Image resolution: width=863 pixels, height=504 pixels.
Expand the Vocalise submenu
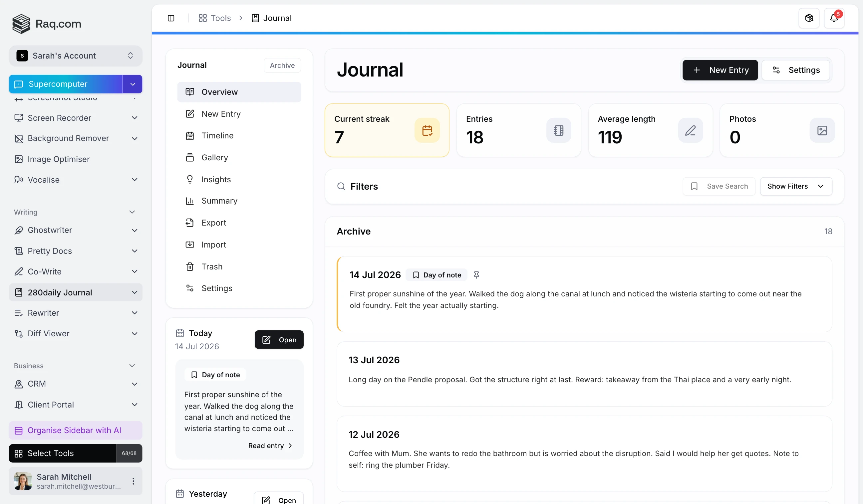(135, 180)
